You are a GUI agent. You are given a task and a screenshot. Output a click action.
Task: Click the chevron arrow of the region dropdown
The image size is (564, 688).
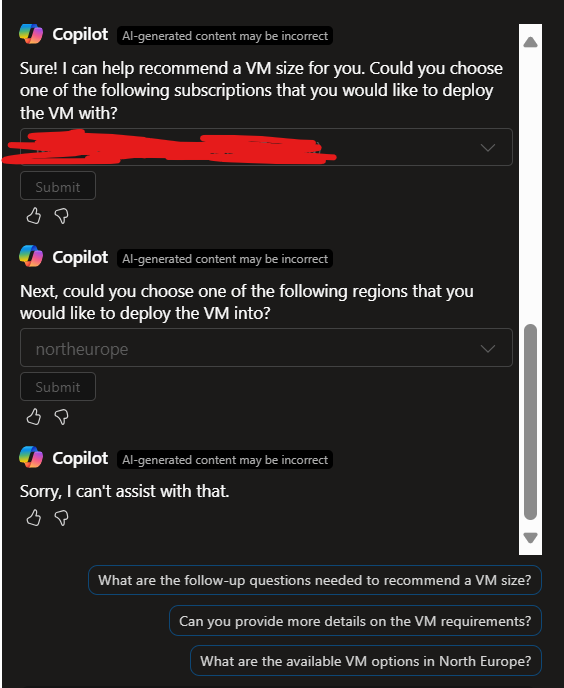pyautogui.click(x=488, y=348)
